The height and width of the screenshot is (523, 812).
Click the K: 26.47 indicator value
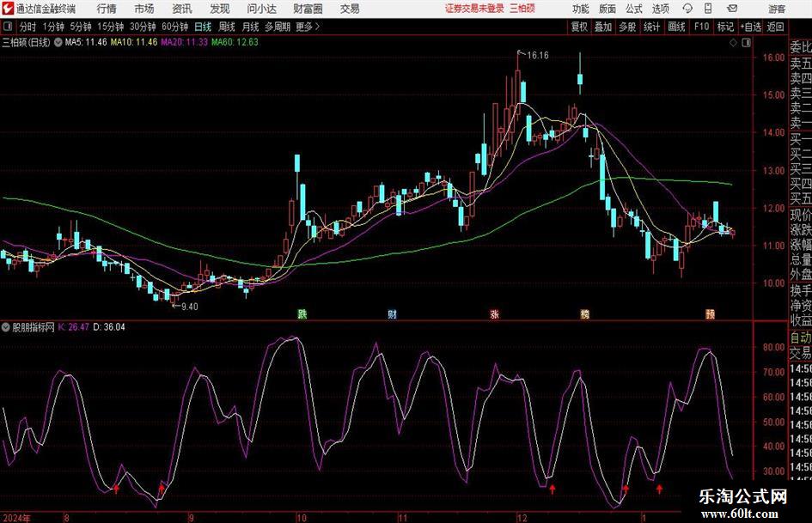pyautogui.click(x=74, y=327)
